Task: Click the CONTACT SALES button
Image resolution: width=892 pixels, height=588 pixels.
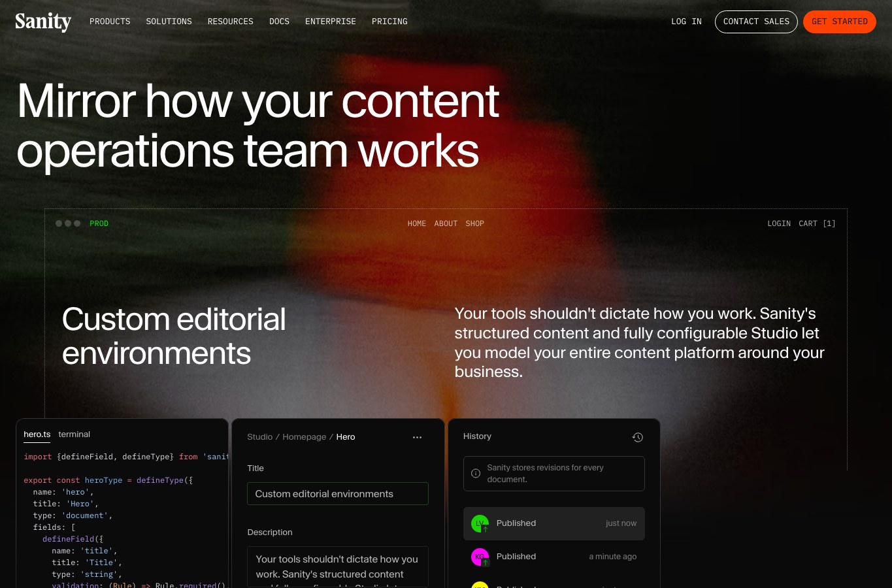Action: tap(756, 22)
